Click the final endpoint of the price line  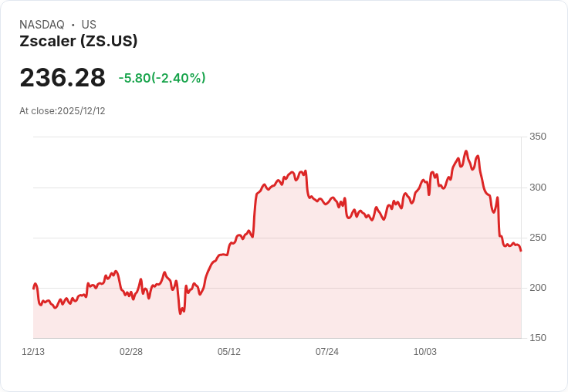click(x=521, y=250)
